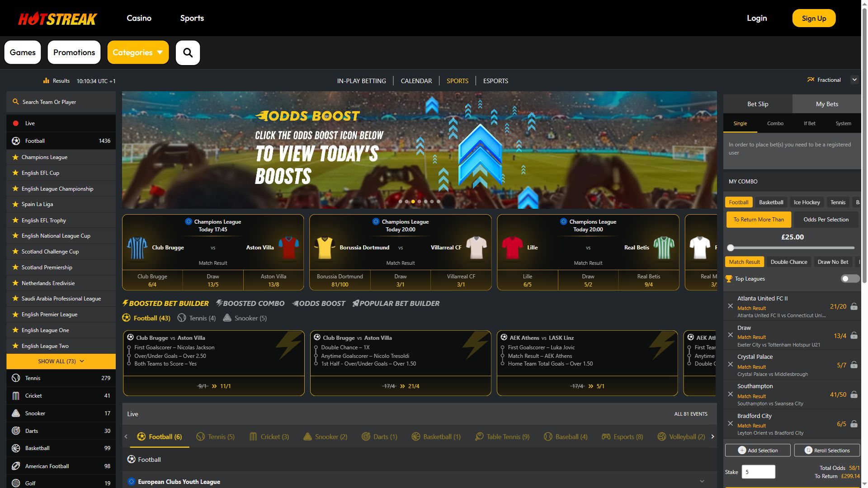Select Double Chance market filter
Image resolution: width=868 pixels, height=488 pixels.
788,262
